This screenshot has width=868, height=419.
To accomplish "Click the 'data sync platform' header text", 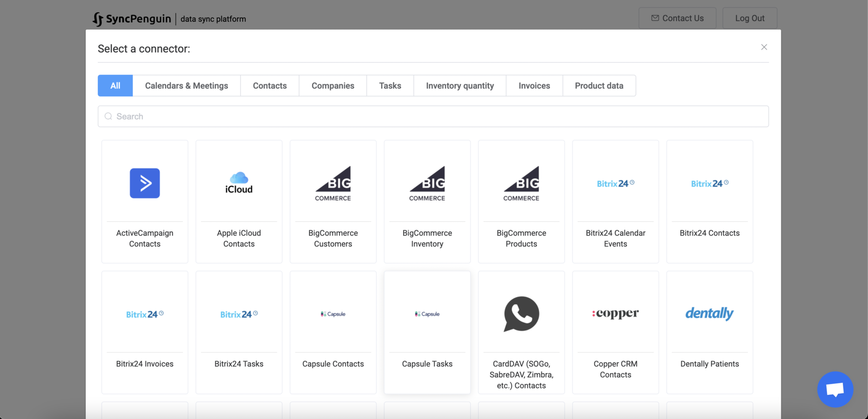I will tap(213, 19).
